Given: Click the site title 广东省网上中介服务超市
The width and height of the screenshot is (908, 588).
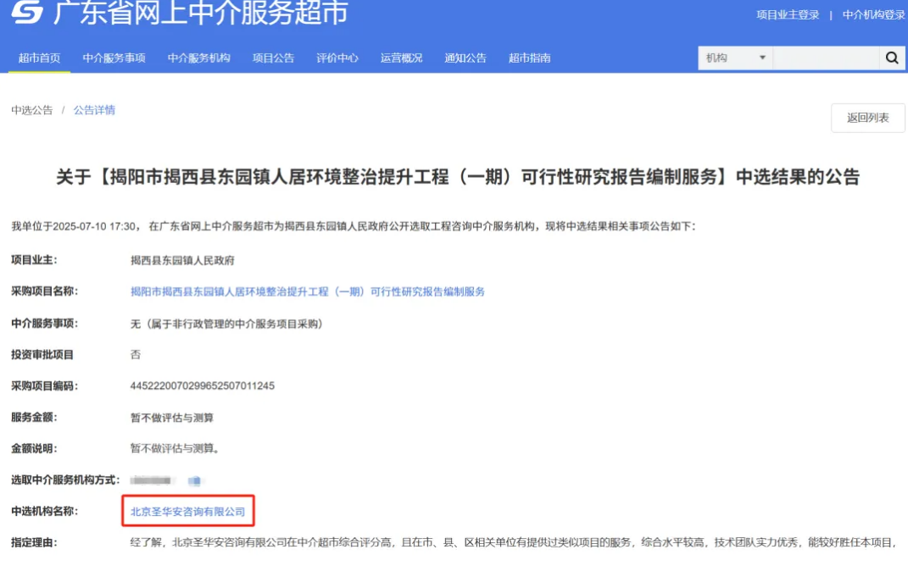Looking at the screenshot, I should pos(201,12).
